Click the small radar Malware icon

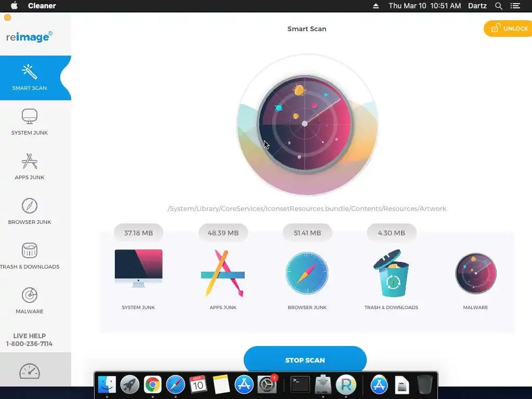click(476, 273)
